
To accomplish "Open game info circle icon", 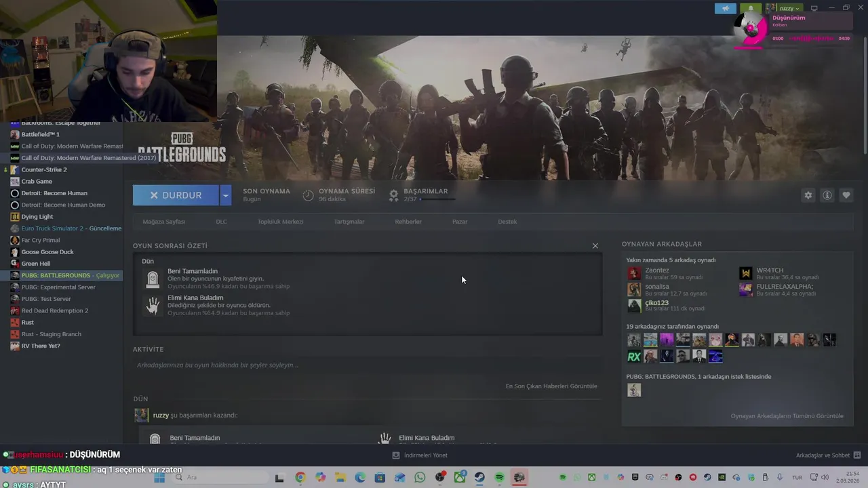I will pos(827,195).
